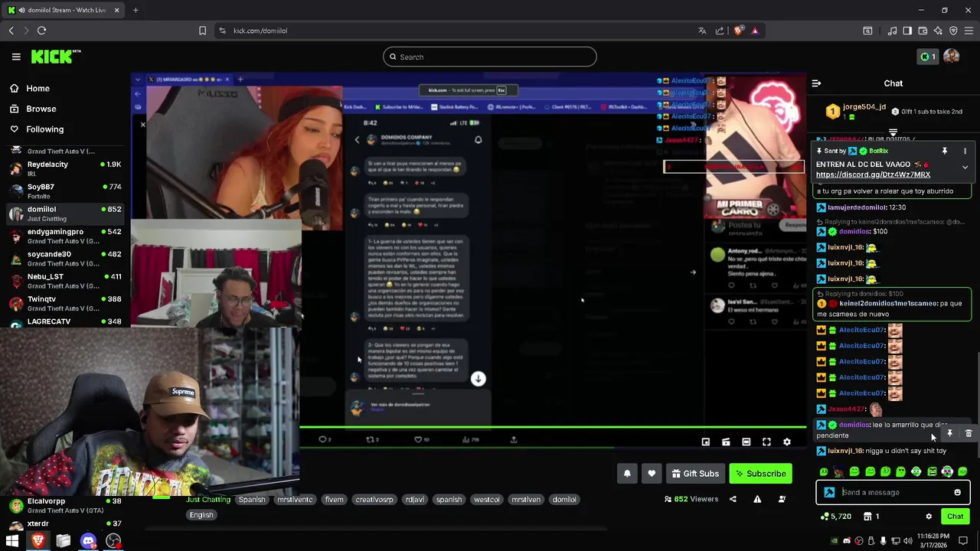Image resolution: width=980 pixels, height=551 pixels.
Task: Report the stream using the warning icon
Action: [x=757, y=499]
